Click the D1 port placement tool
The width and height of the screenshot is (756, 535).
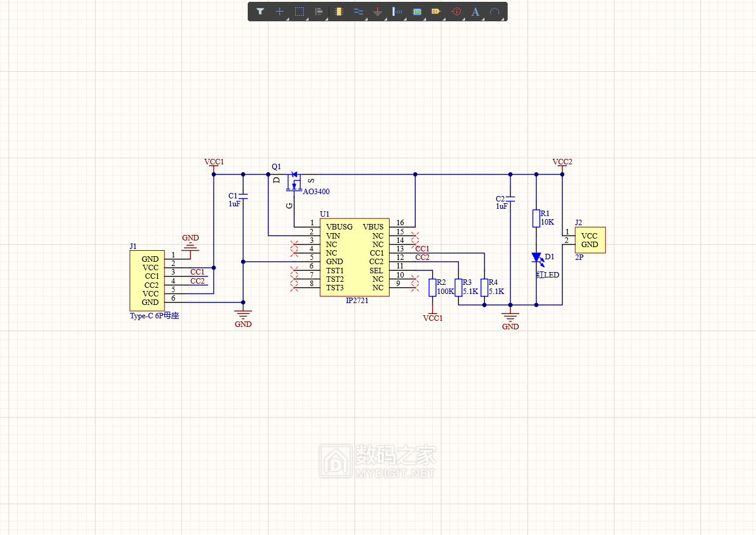coord(436,12)
